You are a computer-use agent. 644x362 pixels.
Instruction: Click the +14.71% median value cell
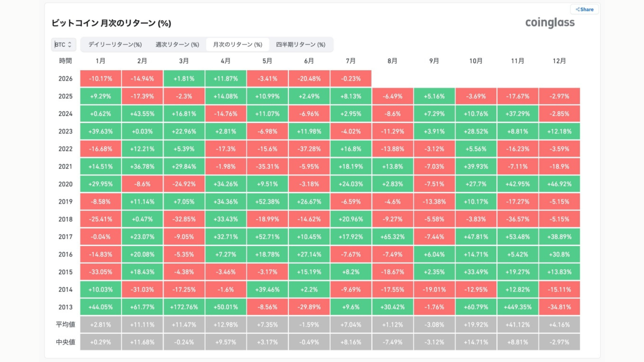[476, 342]
